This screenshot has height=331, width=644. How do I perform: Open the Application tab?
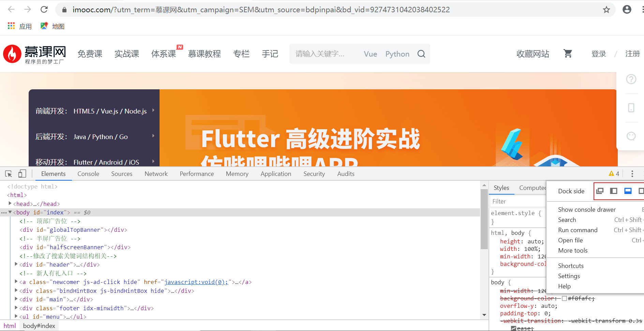(276, 174)
